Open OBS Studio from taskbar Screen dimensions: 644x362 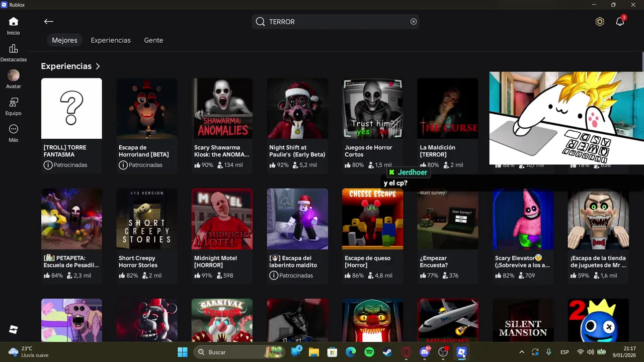coord(443,352)
